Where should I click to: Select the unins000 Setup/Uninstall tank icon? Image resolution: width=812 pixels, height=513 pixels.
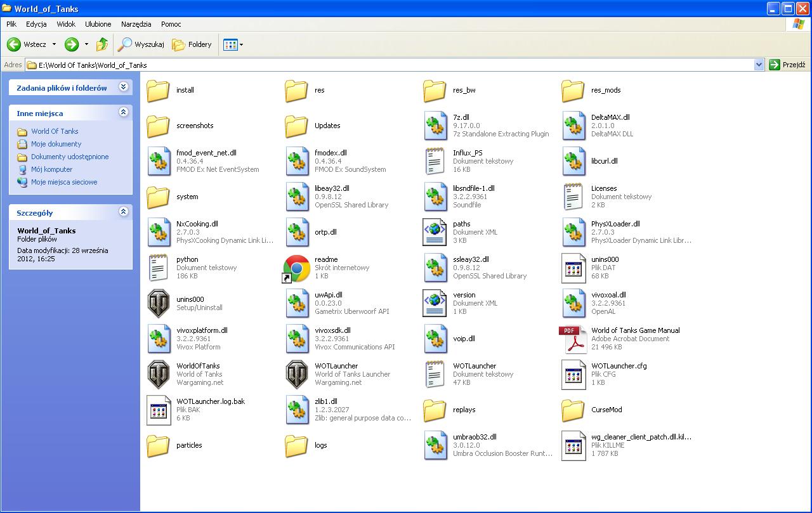158,304
